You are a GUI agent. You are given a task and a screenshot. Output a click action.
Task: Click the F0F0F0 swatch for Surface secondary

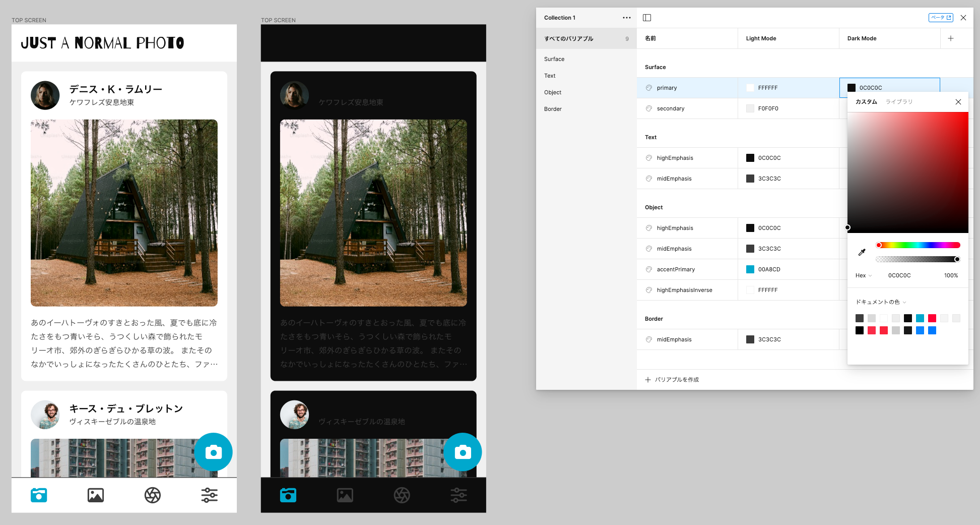click(750, 108)
